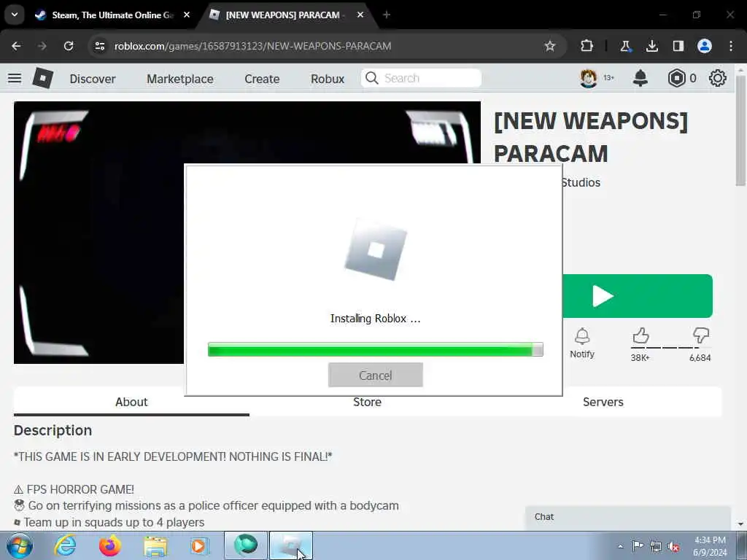The width and height of the screenshot is (747, 560).
Task: Show browser downloads
Action: pos(651,46)
